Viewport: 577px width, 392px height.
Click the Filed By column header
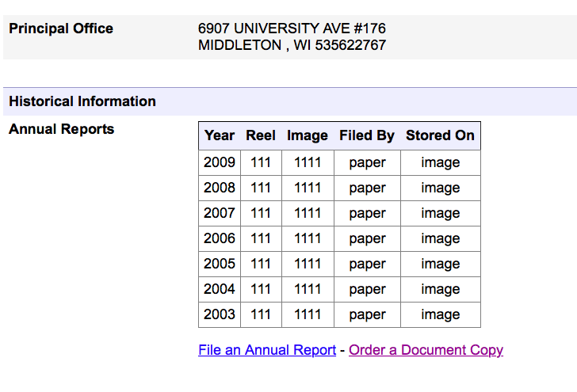[x=367, y=135]
